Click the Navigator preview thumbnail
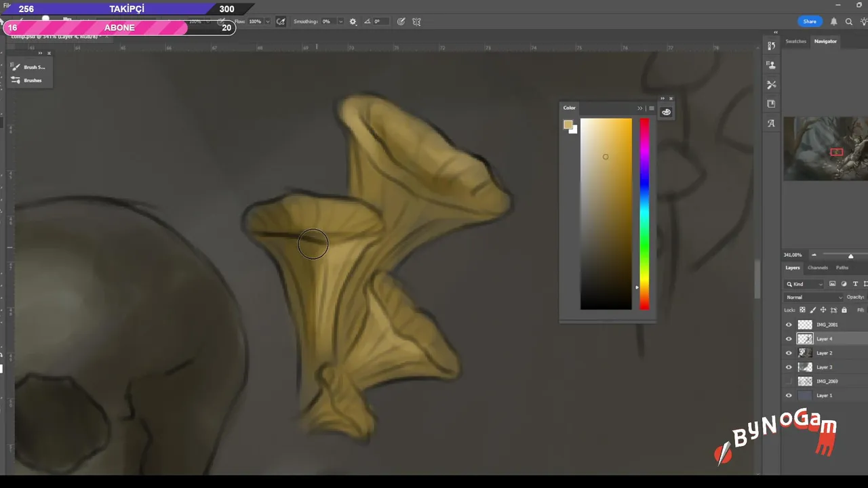This screenshot has width=868, height=488. 826,148
